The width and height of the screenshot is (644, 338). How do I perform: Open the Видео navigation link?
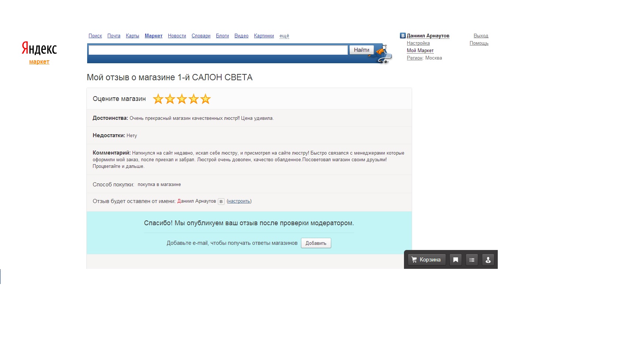coord(241,36)
